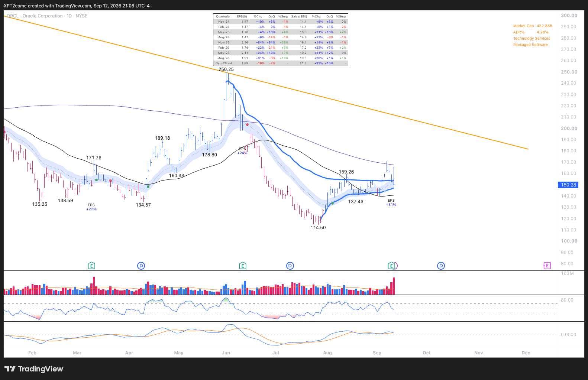Click the 0.0000 MACD axis label
The height and width of the screenshot is (380, 588).
[x=568, y=335]
